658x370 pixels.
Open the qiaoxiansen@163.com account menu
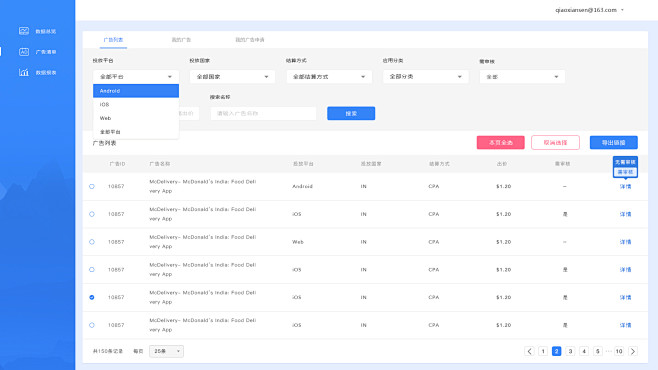coord(589,10)
